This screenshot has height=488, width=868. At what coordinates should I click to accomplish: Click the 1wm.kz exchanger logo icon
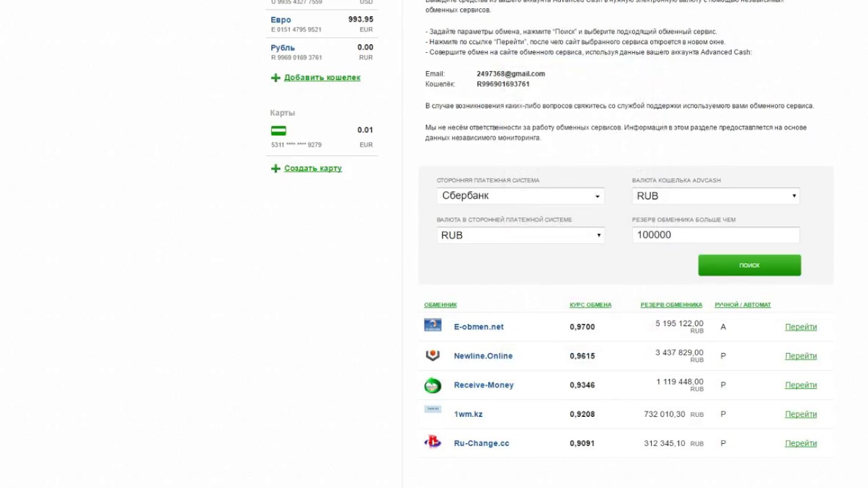coord(433,409)
